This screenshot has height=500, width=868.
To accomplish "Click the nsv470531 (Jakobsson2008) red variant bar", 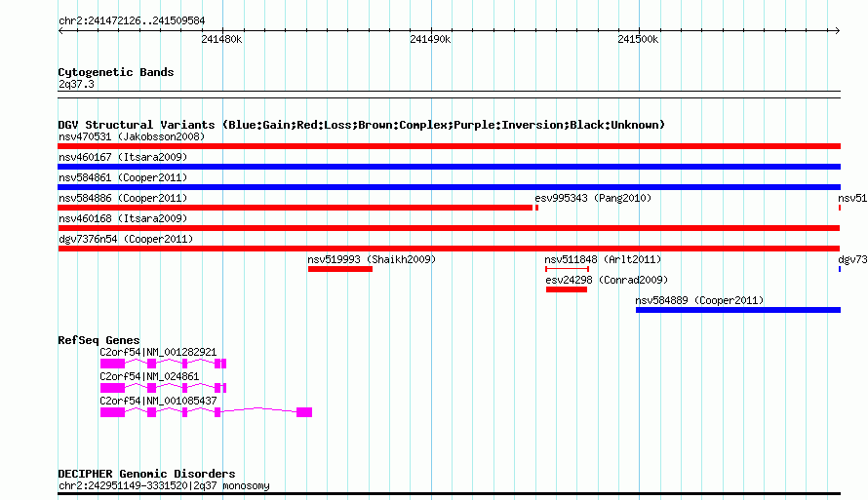I will click(x=449, y=146).
